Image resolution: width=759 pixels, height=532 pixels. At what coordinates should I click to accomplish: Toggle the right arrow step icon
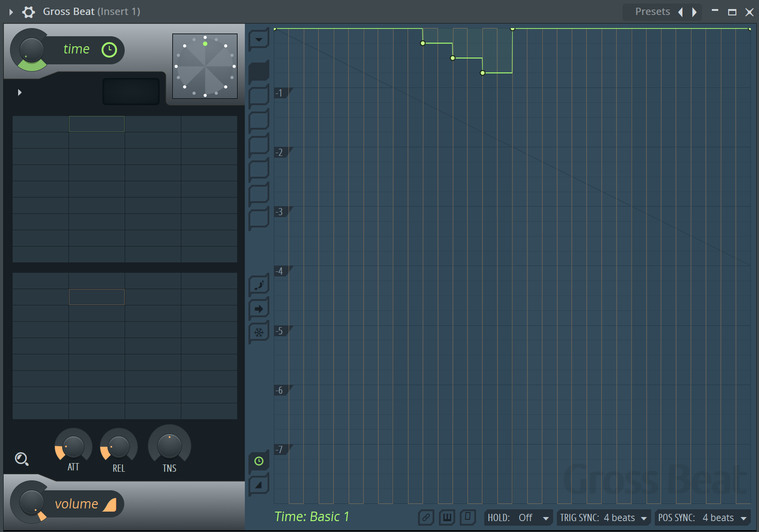tap(259, 309)
